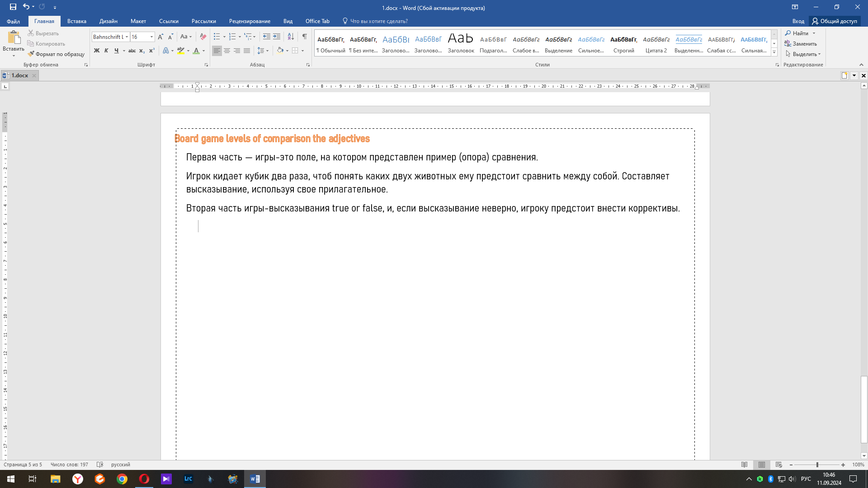This screenshot has width=868, height=488.
Task: Open change case Aa dropdown
Action: tap(186, 37)
